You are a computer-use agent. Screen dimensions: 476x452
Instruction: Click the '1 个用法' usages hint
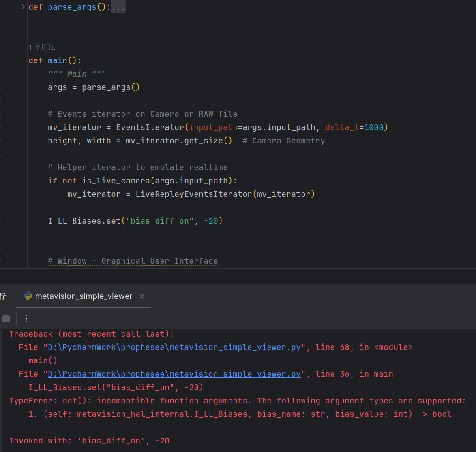coord(42,47)
